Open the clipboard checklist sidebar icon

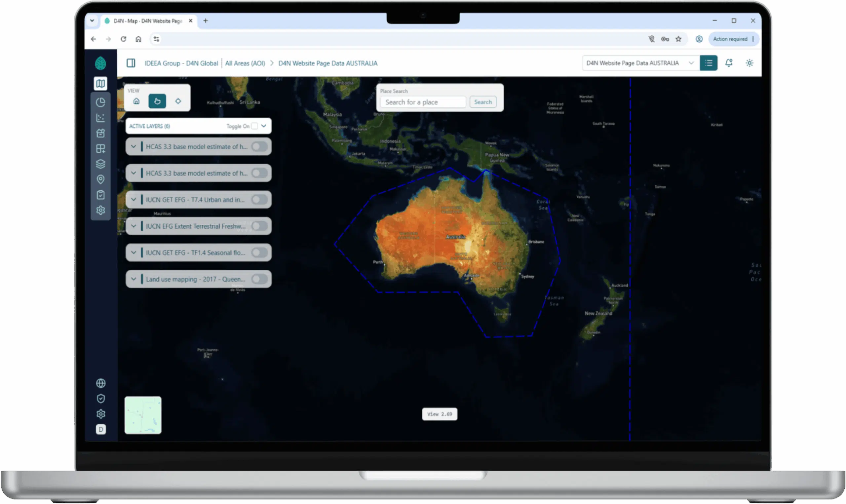point(100,195)
